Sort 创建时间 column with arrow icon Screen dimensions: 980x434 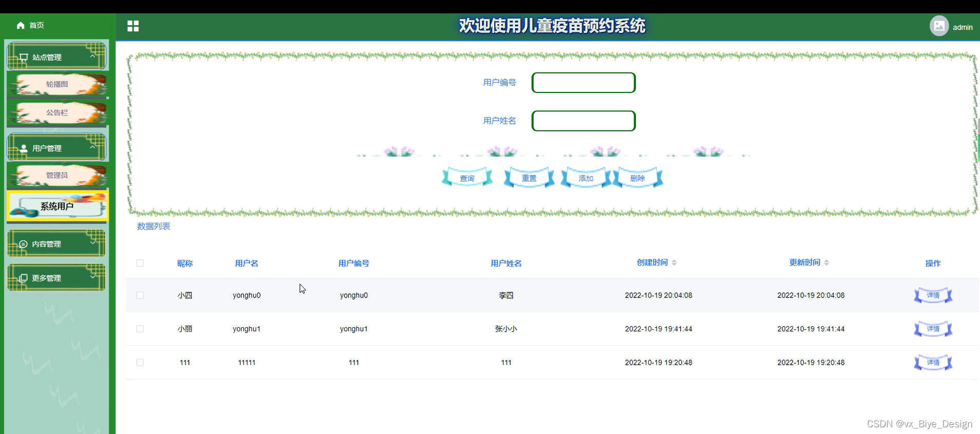point(674,262)
